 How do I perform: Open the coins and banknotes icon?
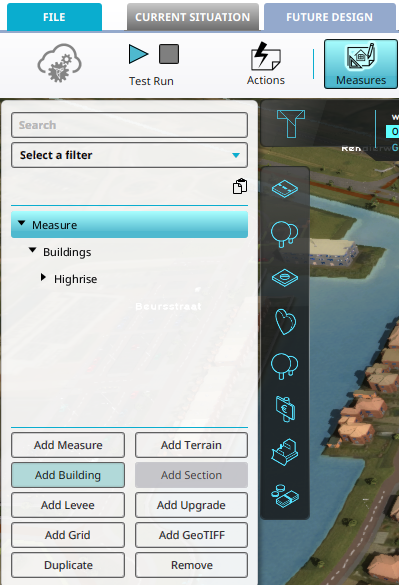pos(285,496)
